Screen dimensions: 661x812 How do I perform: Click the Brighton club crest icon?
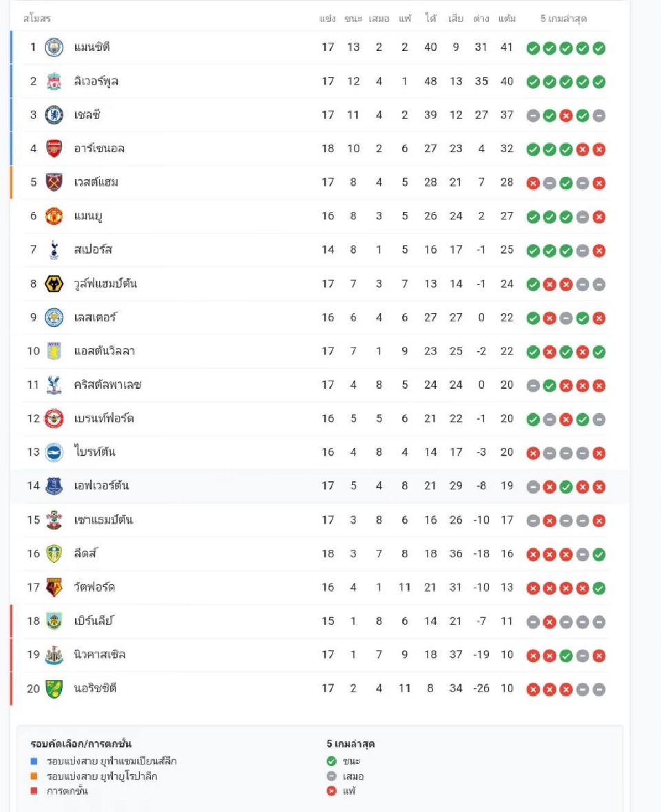[54, 452]
